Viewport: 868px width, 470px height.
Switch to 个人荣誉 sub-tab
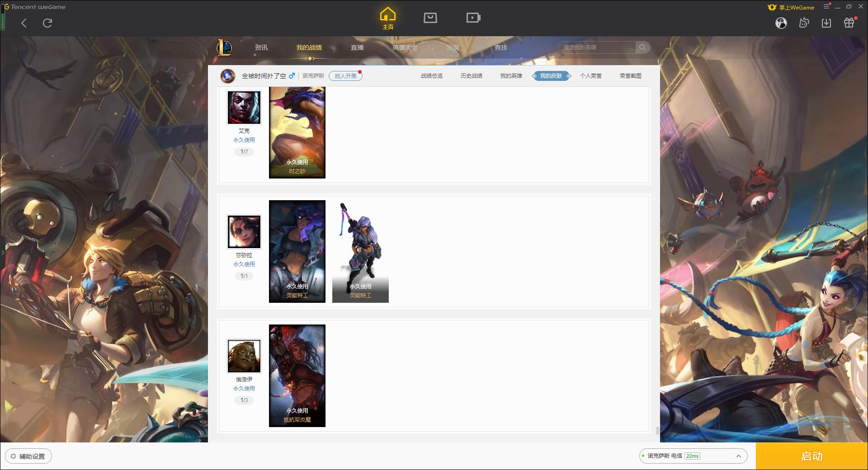point(591,76)
